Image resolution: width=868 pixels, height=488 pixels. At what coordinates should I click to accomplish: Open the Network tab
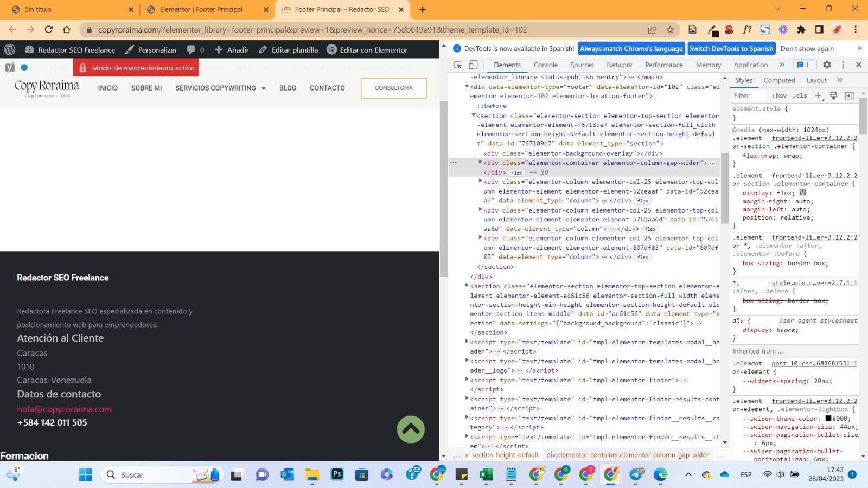[x=620, y=65]
